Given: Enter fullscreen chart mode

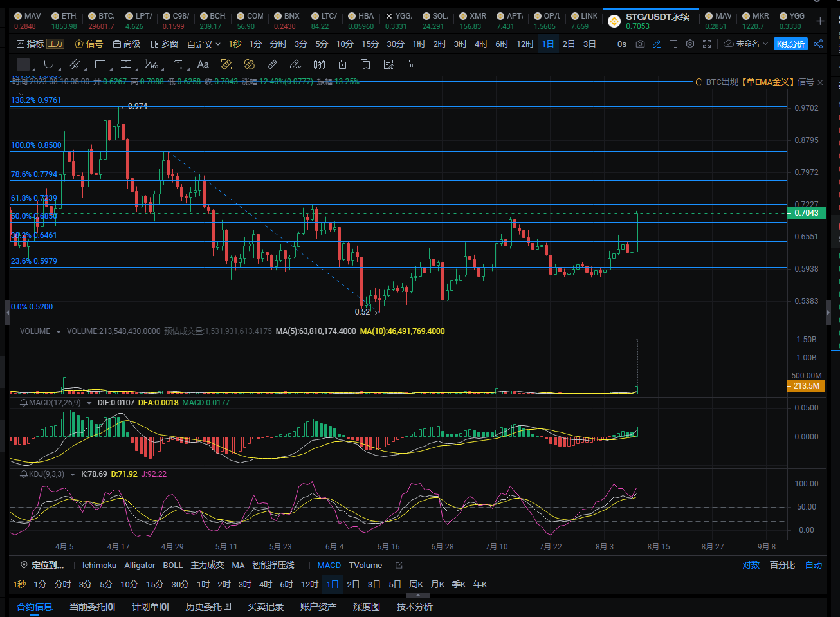Looking at the screenshot, I should 707,44.
